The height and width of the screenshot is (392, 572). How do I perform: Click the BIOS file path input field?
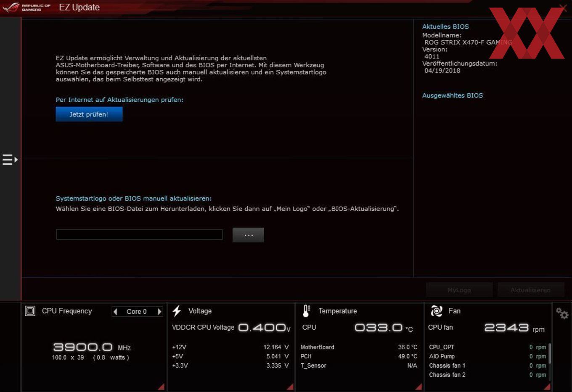[x=140, y=234]
